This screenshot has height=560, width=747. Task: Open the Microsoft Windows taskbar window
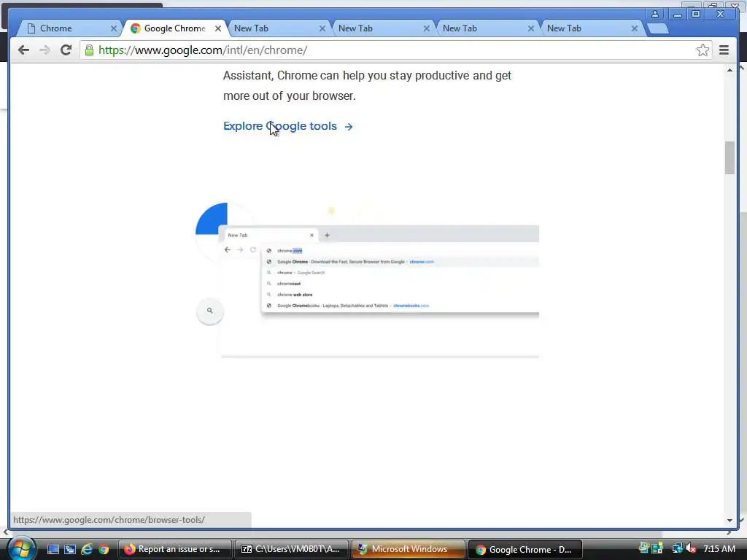tap(409, 549)
